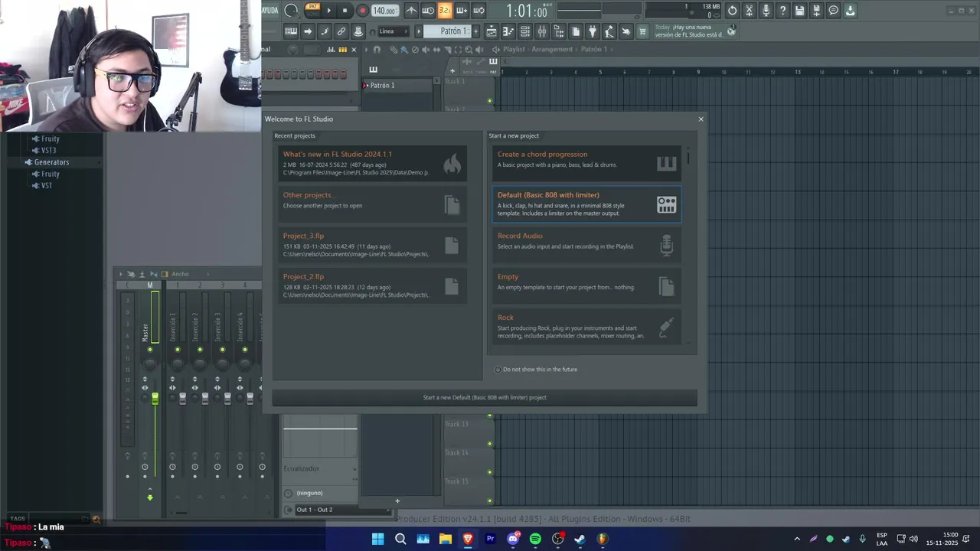Open recent project Project_2.flp

(372, 285)
